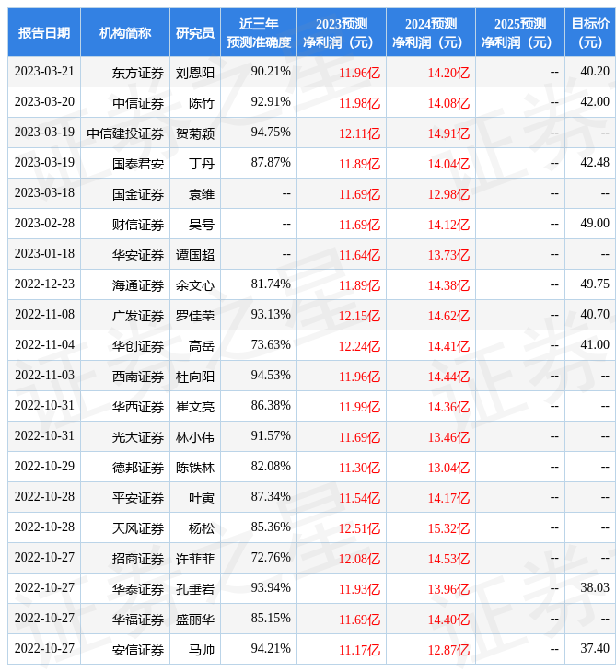Viewport: 616px width, 672px height.
Task: Click analyst name 罗佳荣
Action: click(x=195, y=316)
